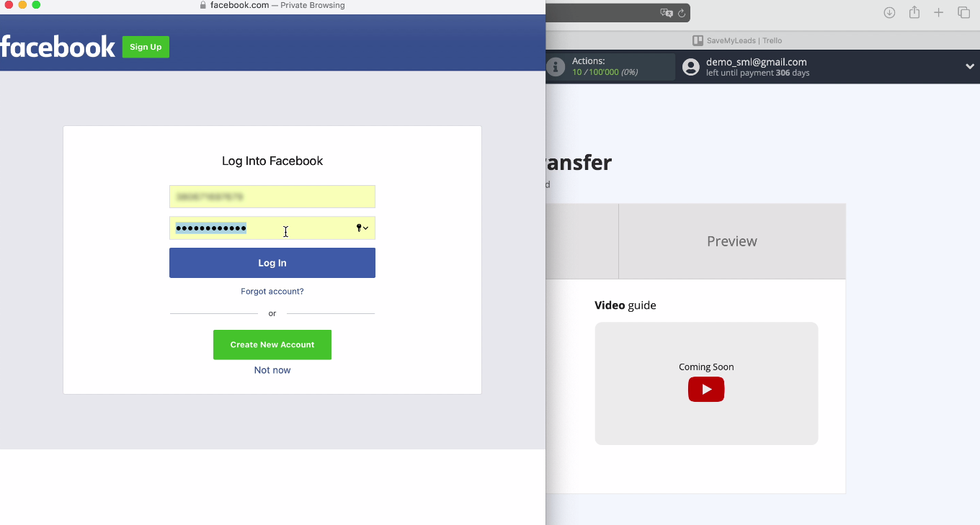Image resolution: width=980 pixels, height=525 pixels.
Task: Click the Facebook logo
Action: point(58,47)
